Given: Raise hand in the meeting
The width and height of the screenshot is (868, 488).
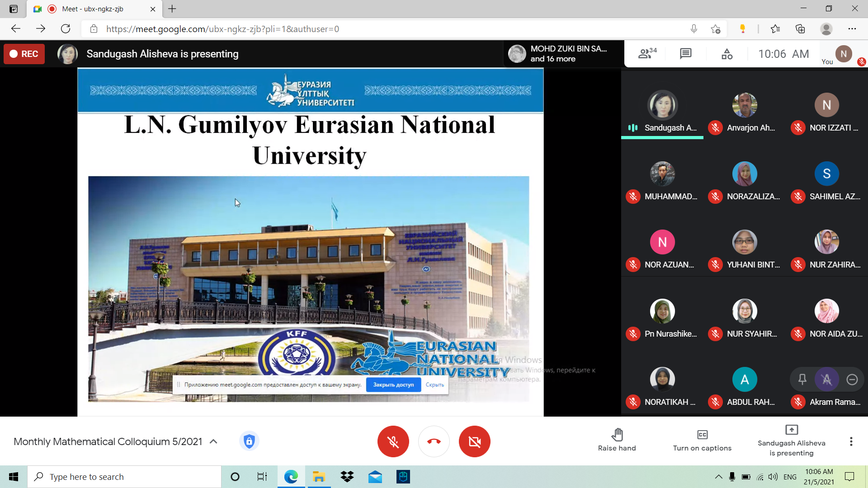Looking at the screenshot, I should tap(617, 440).
